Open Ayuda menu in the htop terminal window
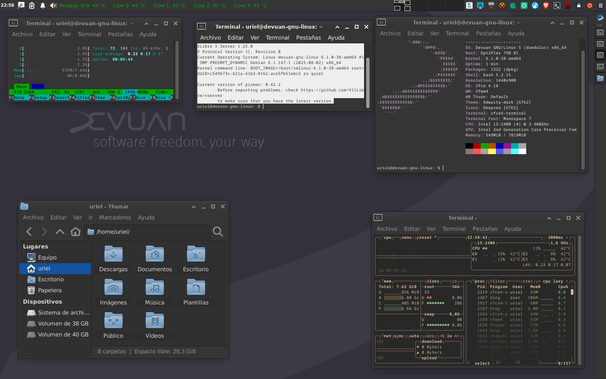Image resolution: width=606 pixels, height=379 pixels. click(x=148, y=34)
